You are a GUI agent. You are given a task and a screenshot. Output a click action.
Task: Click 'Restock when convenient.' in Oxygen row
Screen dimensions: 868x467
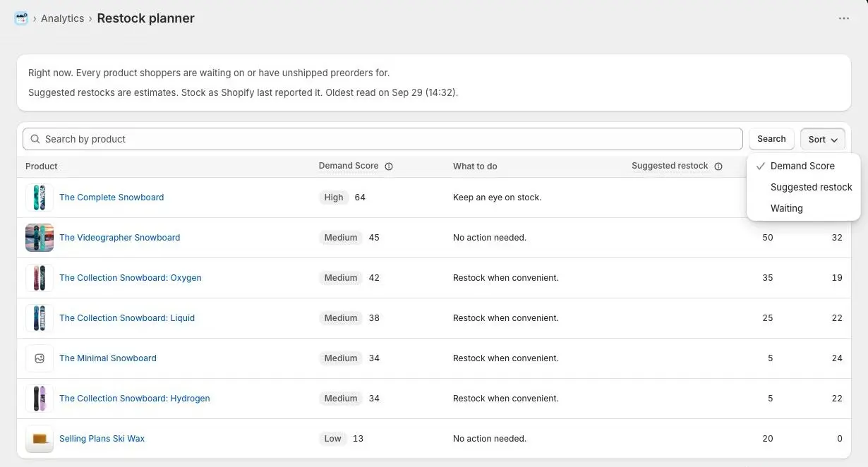coord(506,278)
